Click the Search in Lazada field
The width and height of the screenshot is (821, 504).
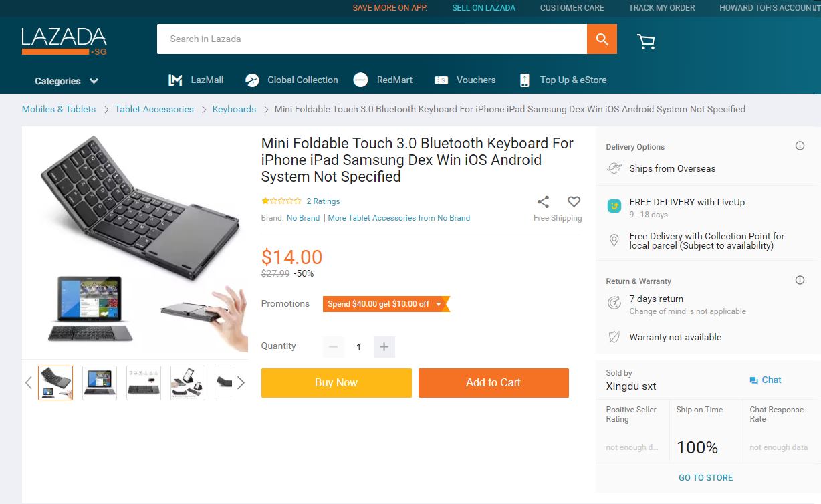[371, 39]
